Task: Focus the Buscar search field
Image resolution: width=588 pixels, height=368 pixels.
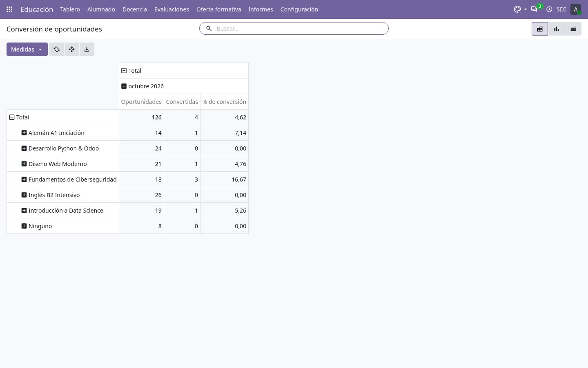Action: click(300, 29)
